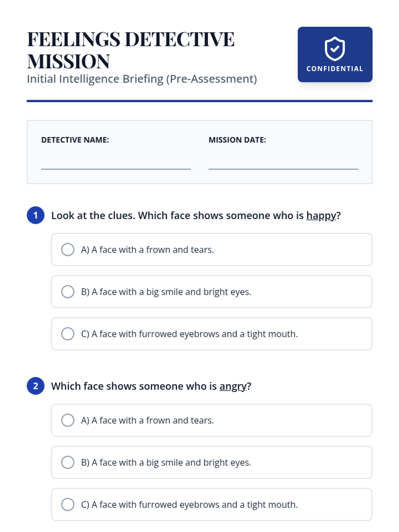Choose question 2 option B big smile
This screenshot has height=532, width=399.
[x=68, y=463]
